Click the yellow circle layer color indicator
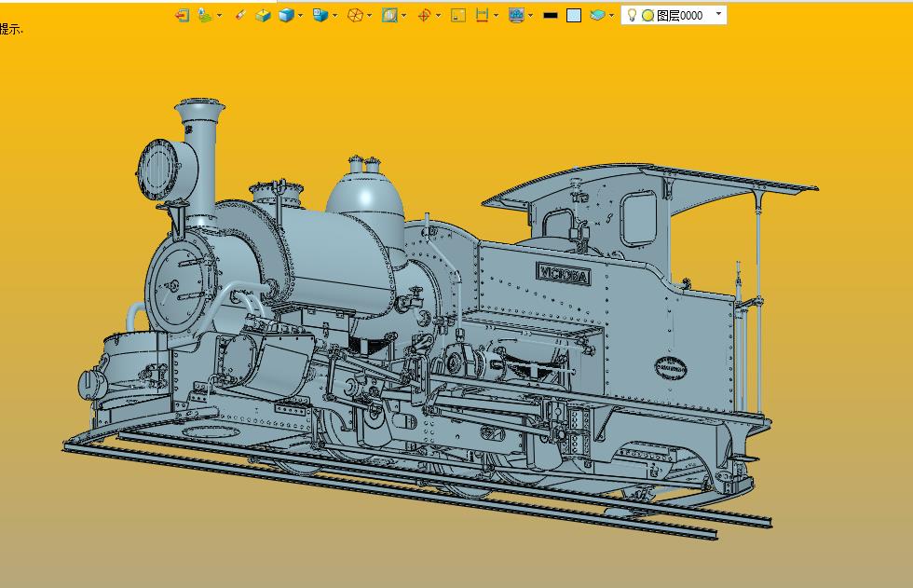Screen dimensions: 913x588 [647, 16]
